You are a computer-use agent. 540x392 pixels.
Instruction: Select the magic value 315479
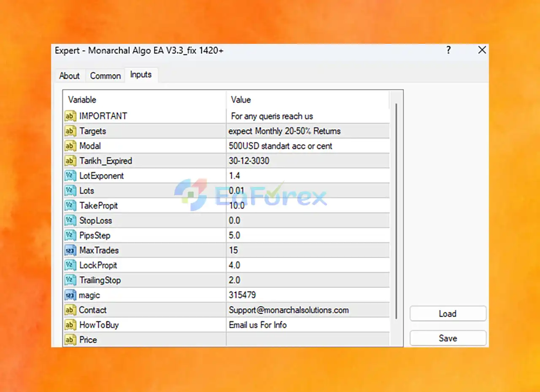click(x=242, y=295)
